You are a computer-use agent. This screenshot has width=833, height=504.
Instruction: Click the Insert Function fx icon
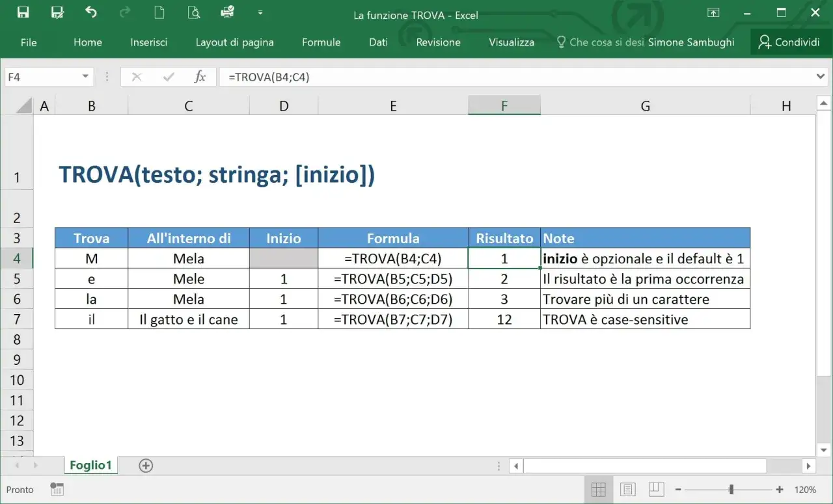click(x=200, y=77)
